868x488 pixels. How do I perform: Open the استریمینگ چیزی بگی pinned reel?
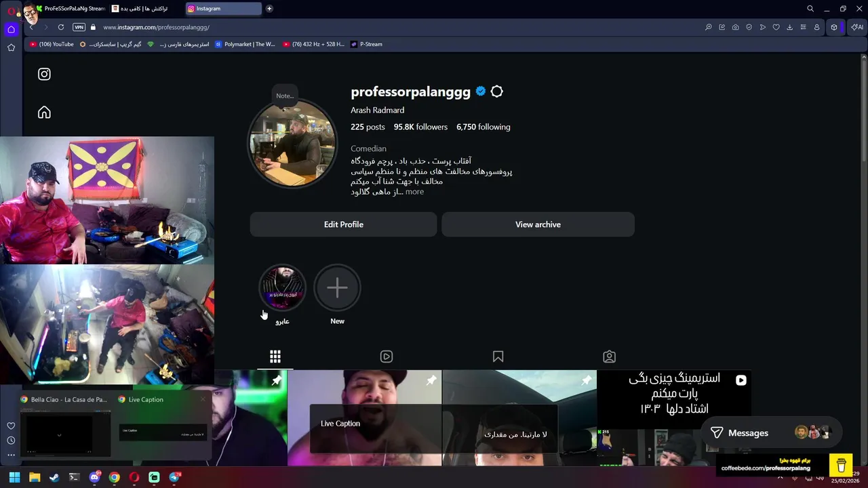(674, 418)
